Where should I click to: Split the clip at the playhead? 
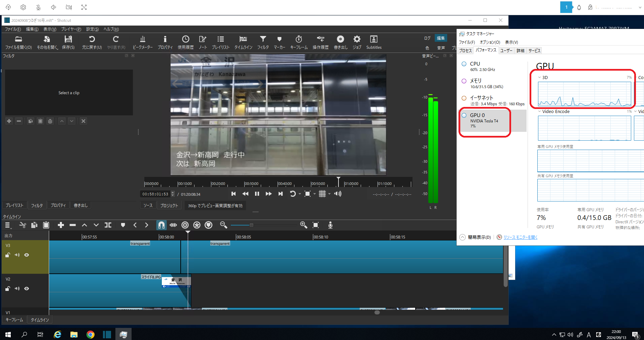[x=108, y=225]
